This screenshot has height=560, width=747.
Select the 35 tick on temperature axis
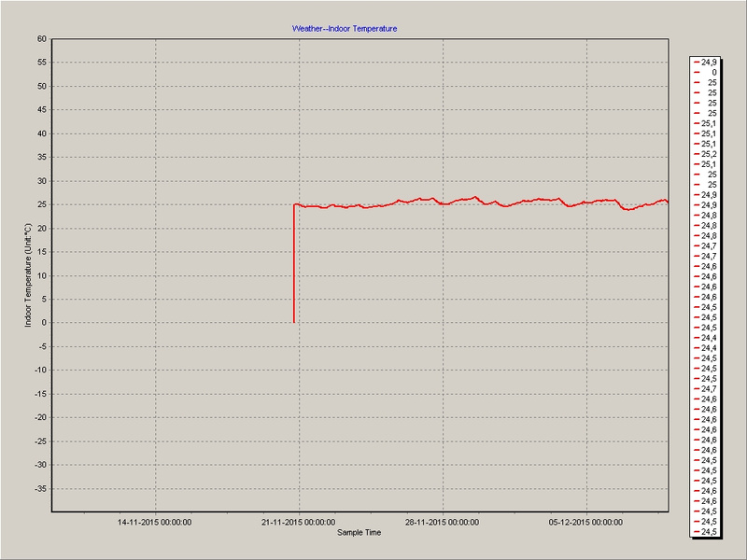click(42, 157)
